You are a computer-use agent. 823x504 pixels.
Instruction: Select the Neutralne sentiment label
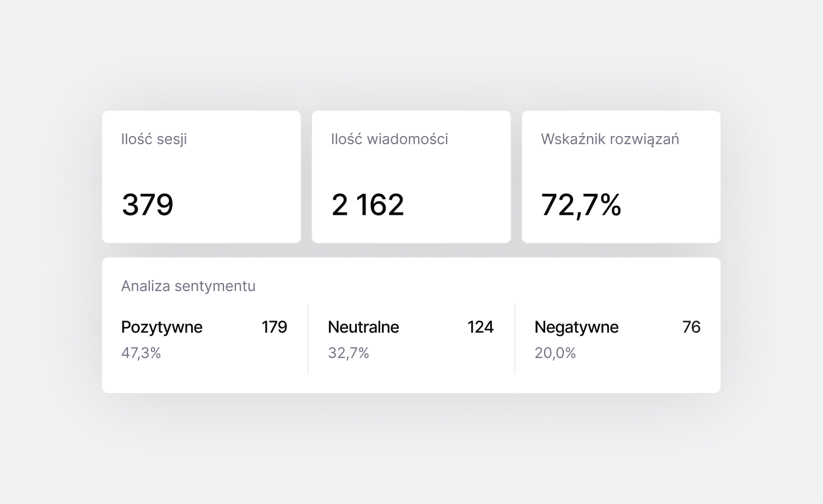[363, 327]
